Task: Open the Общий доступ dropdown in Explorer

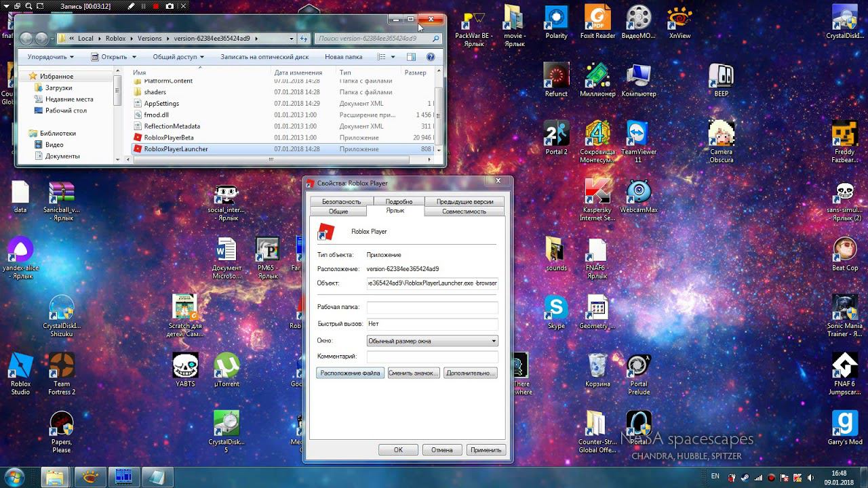Action: 178,57
